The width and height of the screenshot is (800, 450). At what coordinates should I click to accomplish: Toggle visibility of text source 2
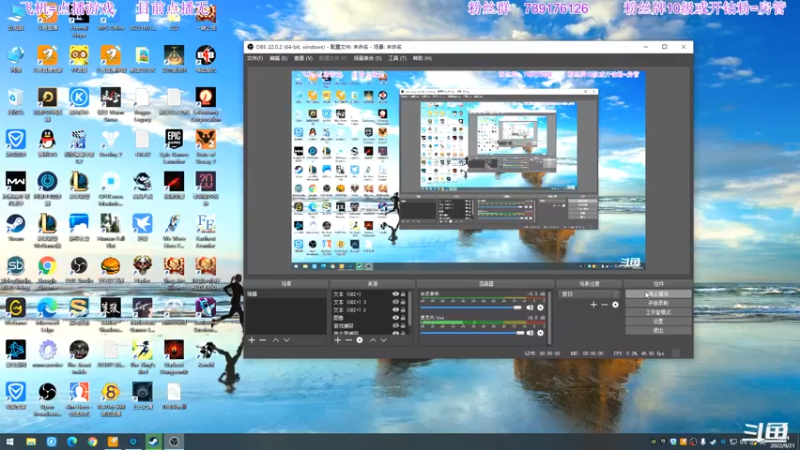coord(395,310)
